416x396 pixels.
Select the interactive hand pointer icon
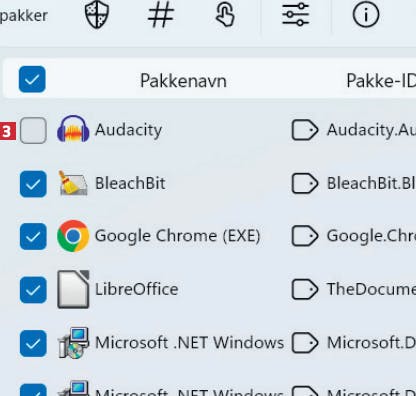[x=225, y=15]
